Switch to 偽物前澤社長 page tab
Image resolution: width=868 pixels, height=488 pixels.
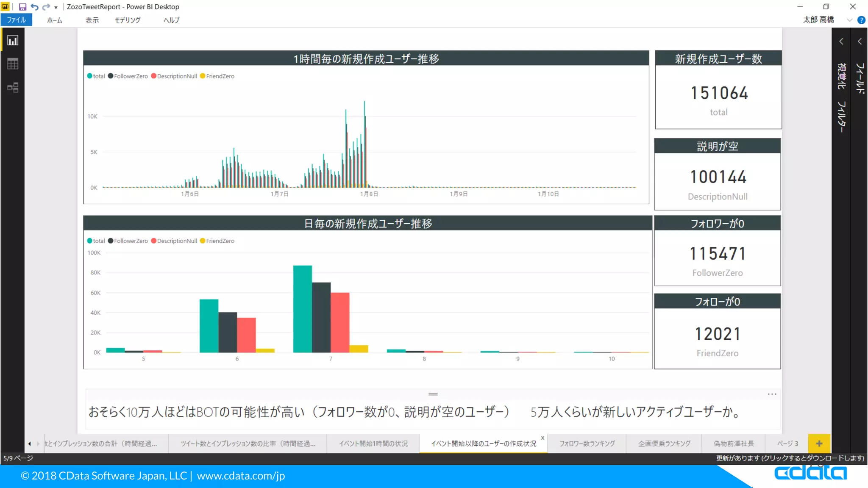point(734,444)
